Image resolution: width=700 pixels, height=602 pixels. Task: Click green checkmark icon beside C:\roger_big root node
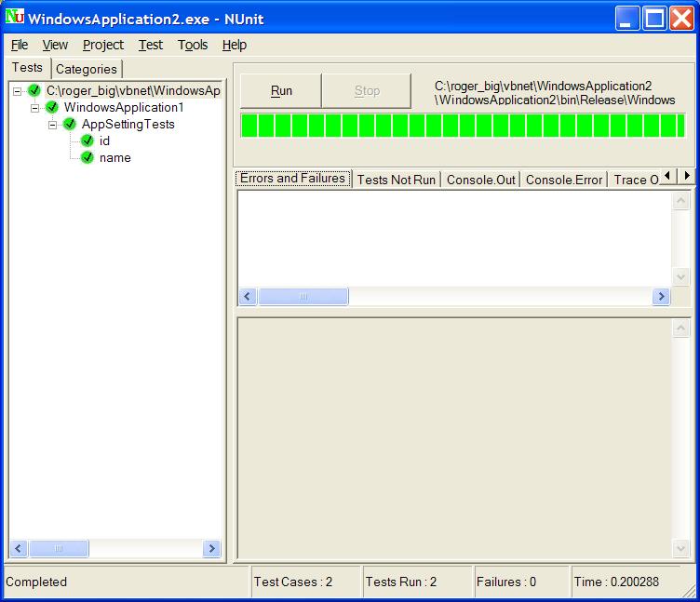coord(34,90)
